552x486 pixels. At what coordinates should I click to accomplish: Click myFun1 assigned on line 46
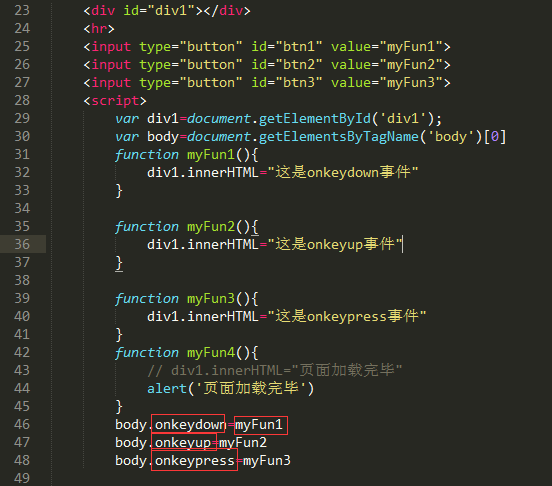click(259, 424)
